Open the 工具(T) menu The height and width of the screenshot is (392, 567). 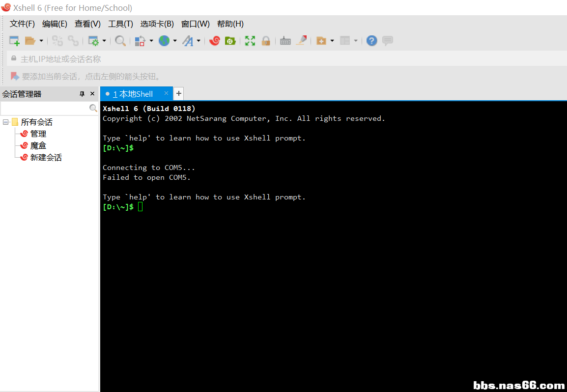[x=120, y=24]
